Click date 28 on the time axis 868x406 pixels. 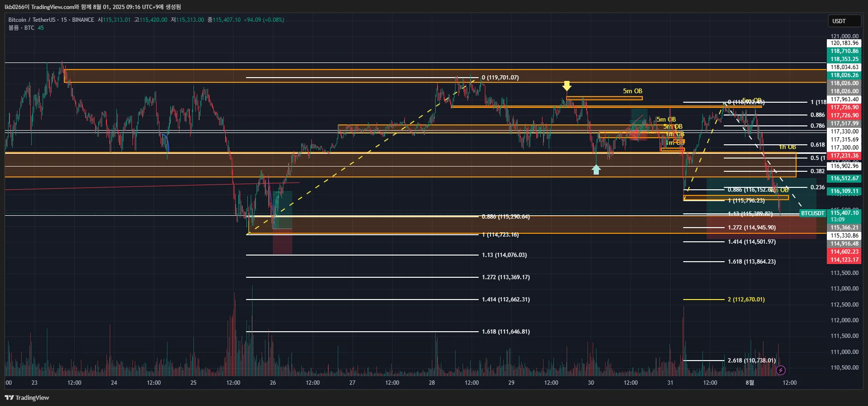(x=432, y=383)
